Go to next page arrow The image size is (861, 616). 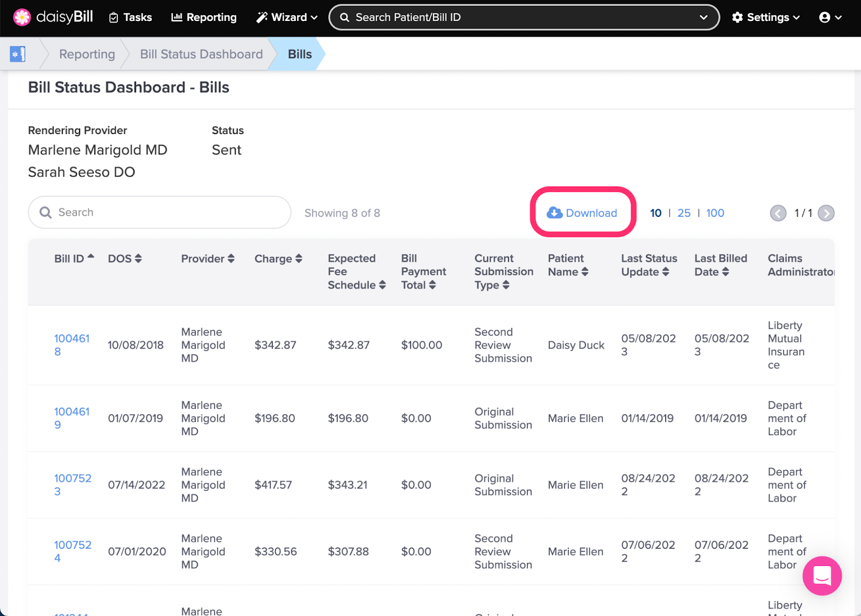pyautogui.click(x=826, y=213)
